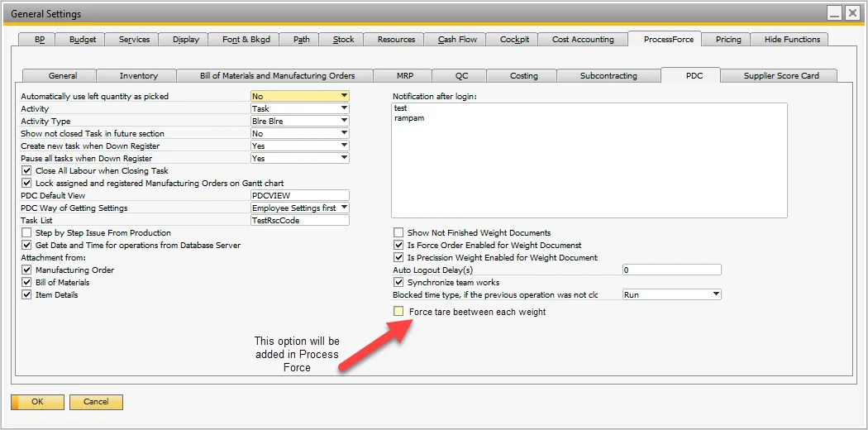
Task: Select the Font & Bkgd tab
Action: click(244, 40)
